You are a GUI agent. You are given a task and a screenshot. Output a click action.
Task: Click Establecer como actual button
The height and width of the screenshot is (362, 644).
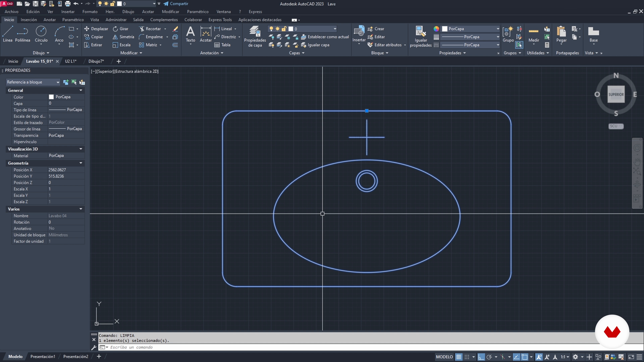pyautogui.click(x=325, y=37)
